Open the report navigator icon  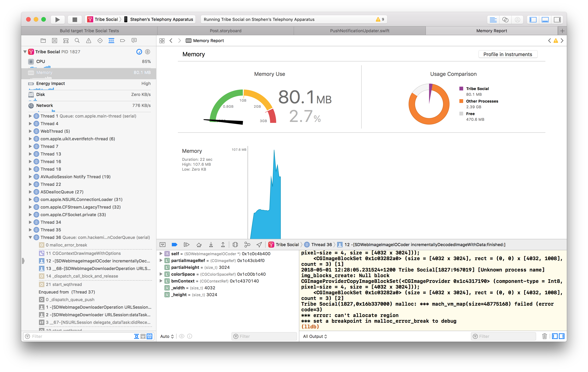pyautogui.click(x=134, y=41)
